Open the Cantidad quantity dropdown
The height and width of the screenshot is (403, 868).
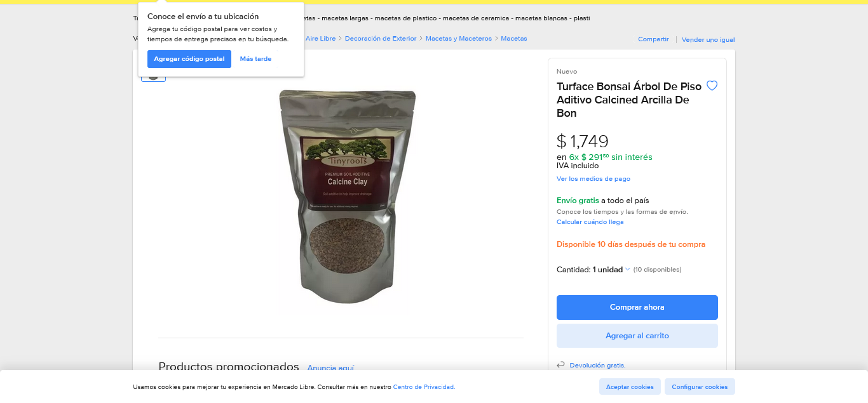tap(611, 270)
